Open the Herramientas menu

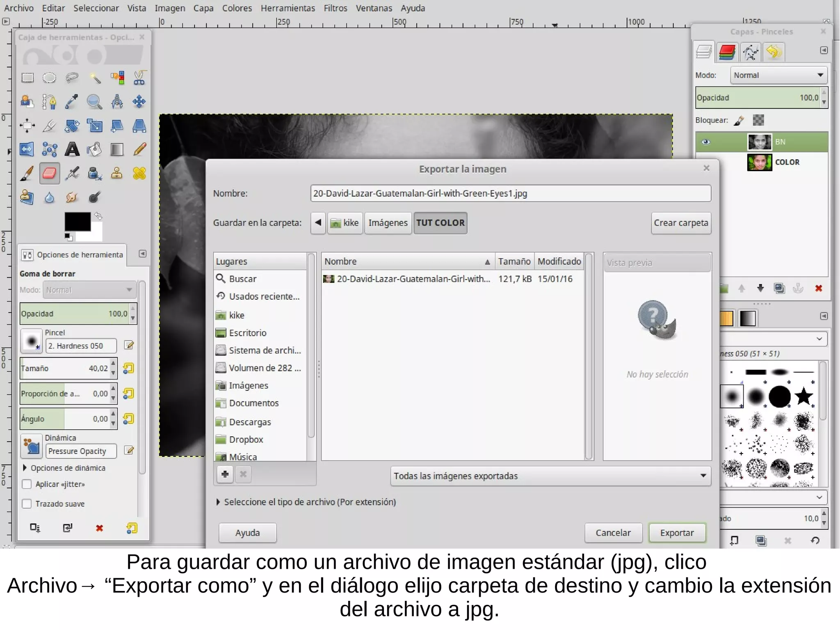[288, 8]
